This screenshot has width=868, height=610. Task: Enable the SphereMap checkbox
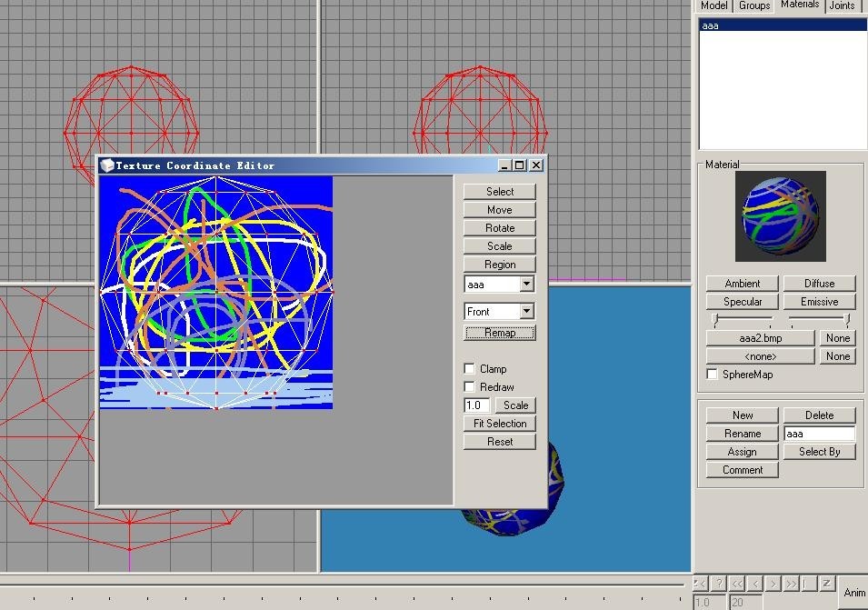click(713, 375)
